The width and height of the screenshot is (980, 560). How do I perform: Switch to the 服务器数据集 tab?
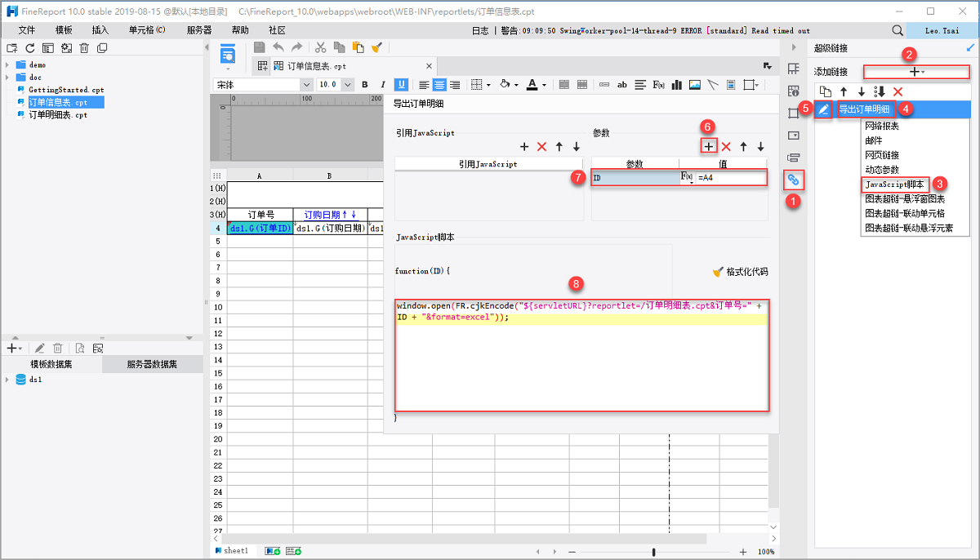pos(153,365)
